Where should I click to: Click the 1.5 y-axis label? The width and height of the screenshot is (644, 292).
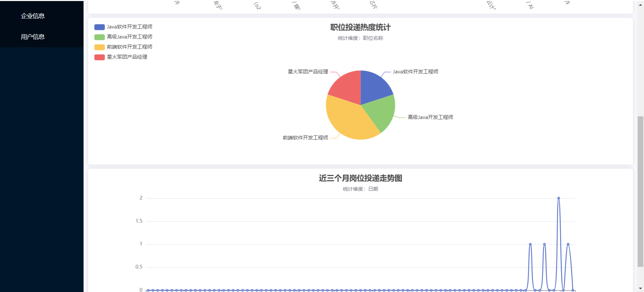click(x=139, y=221)
